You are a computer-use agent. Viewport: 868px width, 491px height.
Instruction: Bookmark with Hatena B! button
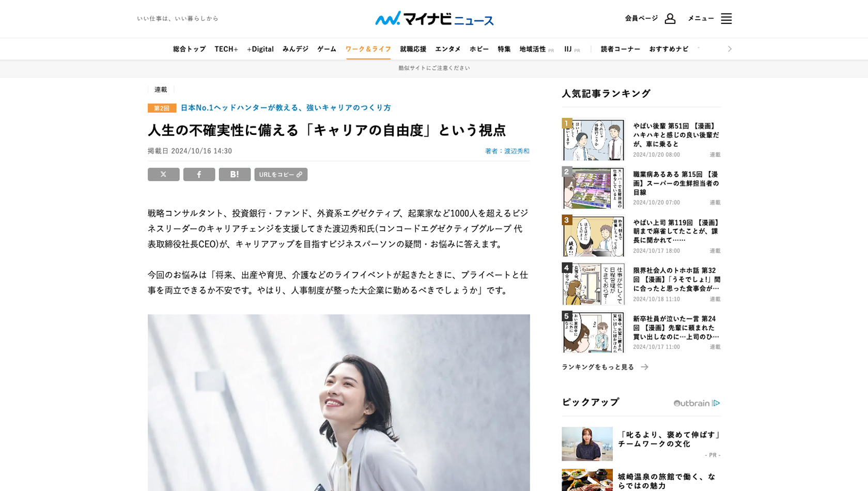pyautogui.click(x=235, y=175)
